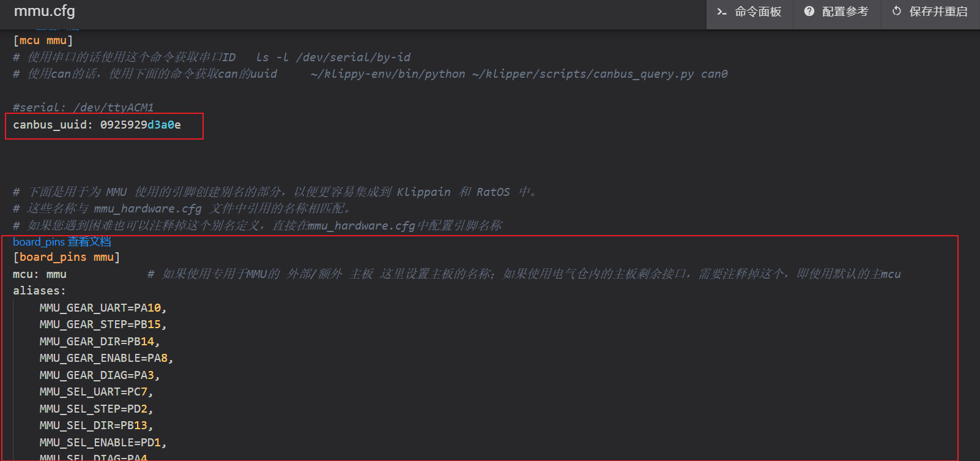Click the #serial: /dev/ttyACM1 comment line

click(x=83, y=108)
